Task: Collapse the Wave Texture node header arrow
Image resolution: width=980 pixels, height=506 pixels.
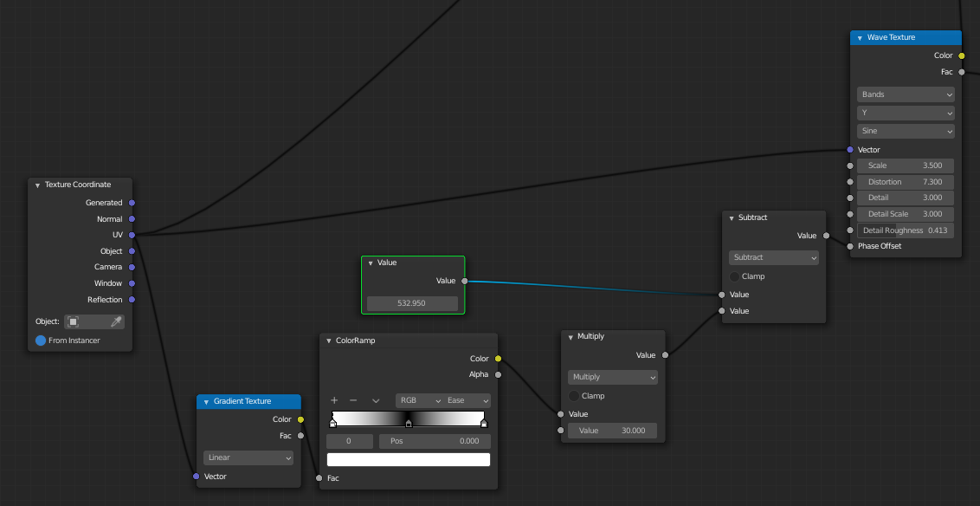Action: (x=860, y=38)
